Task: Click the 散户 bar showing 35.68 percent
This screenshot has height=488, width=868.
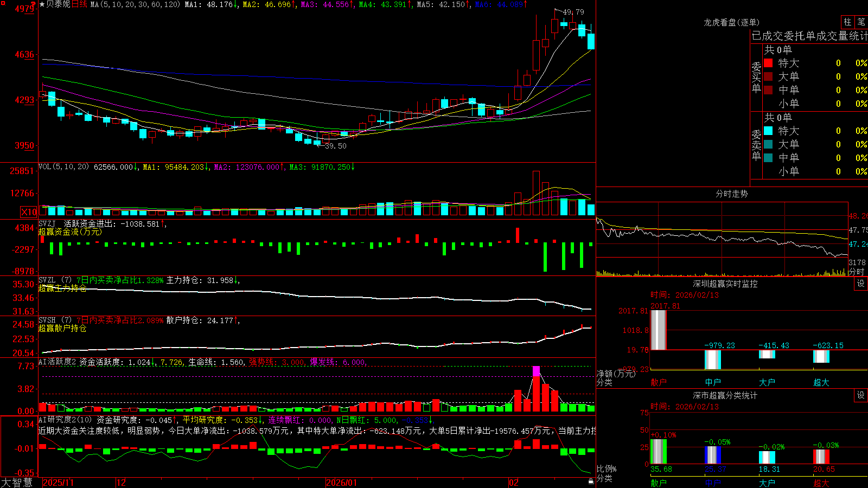Action: pyautogui.click(x=658, y=451)
